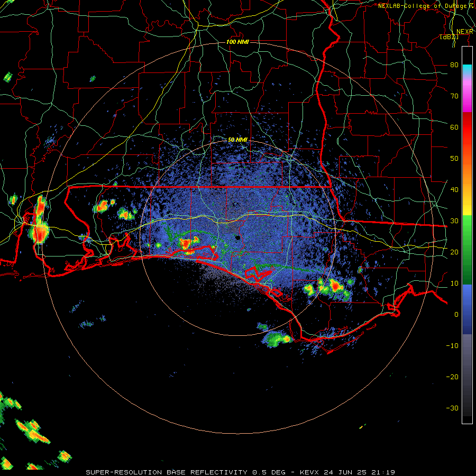476x476 pixels.
Task: Click the 60 value on the color scale
Action: [454, 127]
